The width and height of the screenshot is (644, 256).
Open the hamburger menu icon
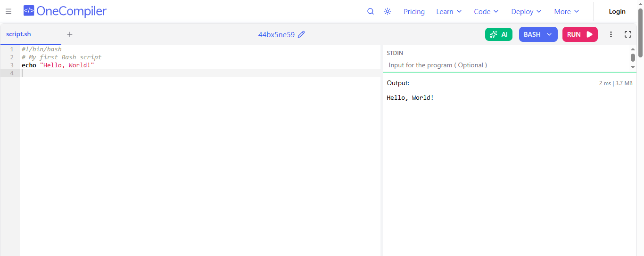[8, 11]
